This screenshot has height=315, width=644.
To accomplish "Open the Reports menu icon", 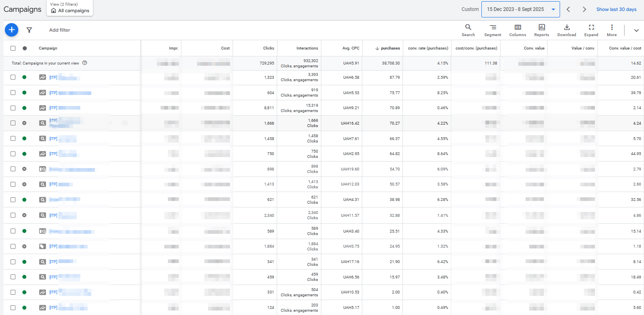I will 541,30.
